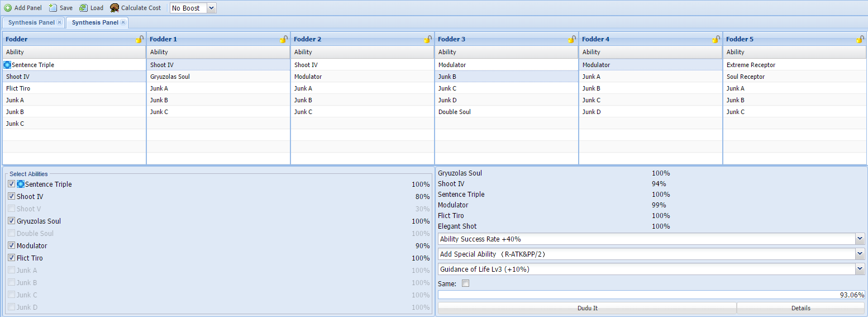868x317 pixels.
Task: Click the Add Panel plus icon
Action: 8,8
